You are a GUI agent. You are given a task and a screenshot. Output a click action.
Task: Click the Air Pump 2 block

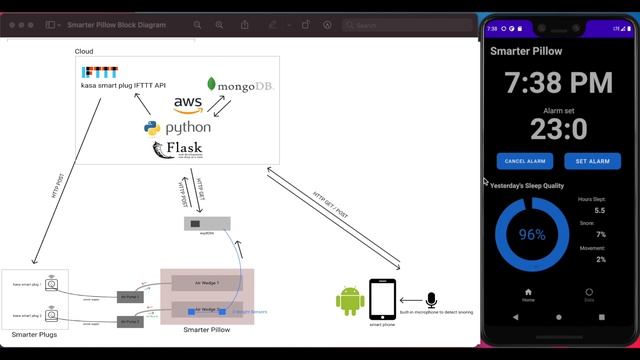coord(130,322)
